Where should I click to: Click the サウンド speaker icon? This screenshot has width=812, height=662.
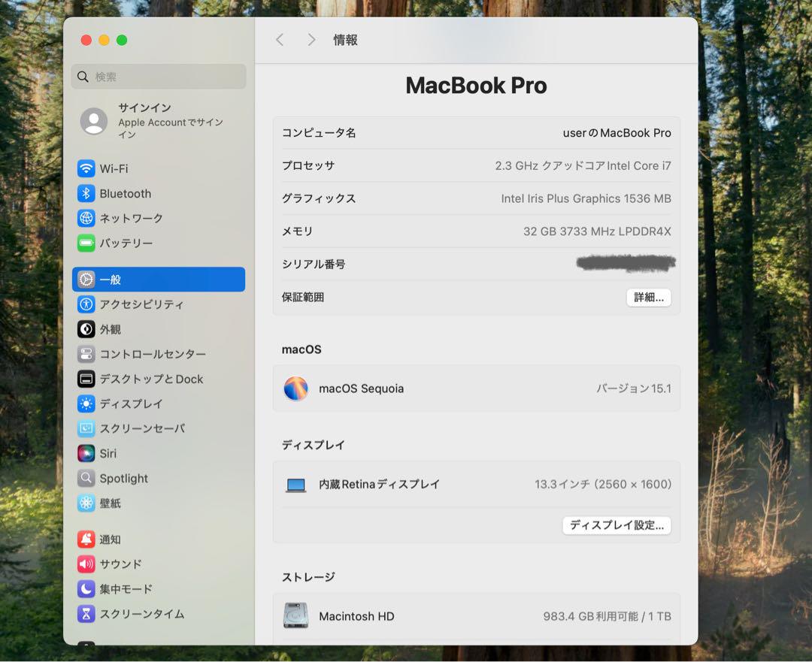[86, 564]
